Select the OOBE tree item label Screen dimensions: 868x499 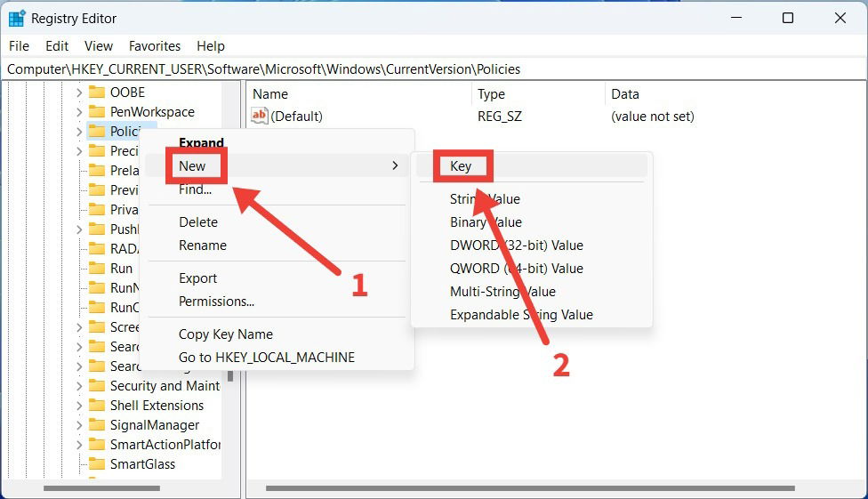pyautogui.click(x=127, y=93)
